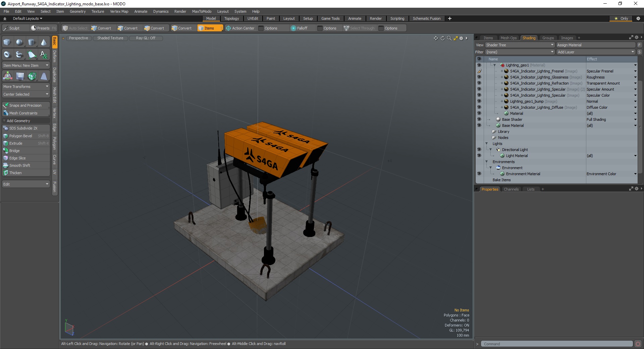Screen dimensions: 644x349
Task: Switch to the Mesh Ops tab
Action: 508,38
